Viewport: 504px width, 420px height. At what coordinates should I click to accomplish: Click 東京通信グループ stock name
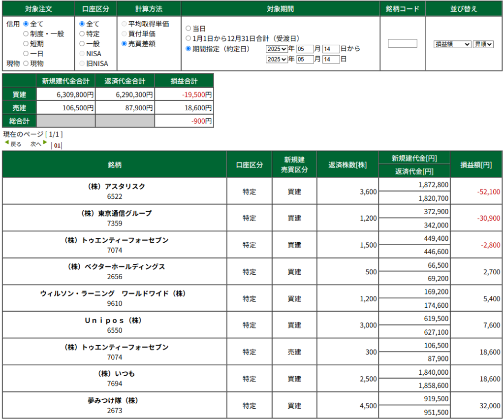[115, 213]
